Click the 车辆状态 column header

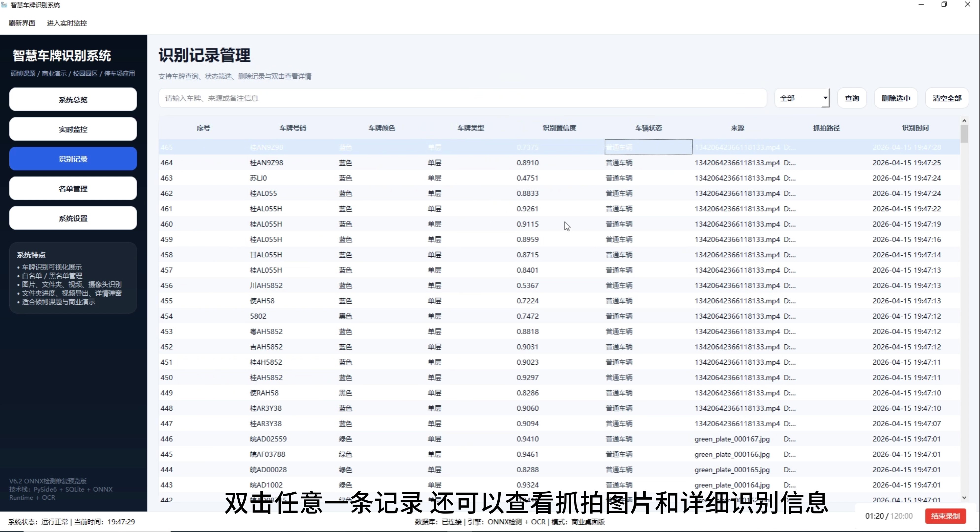tap(648, 128)
